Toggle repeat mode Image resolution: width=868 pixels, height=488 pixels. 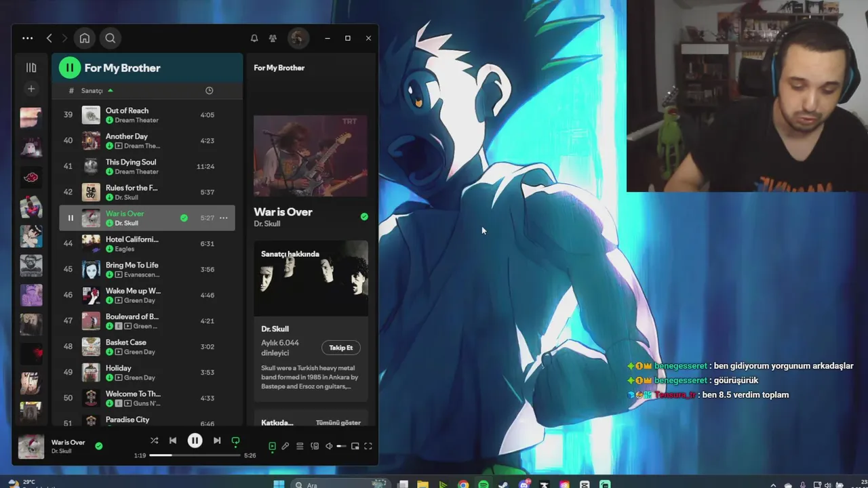[235, 441]
